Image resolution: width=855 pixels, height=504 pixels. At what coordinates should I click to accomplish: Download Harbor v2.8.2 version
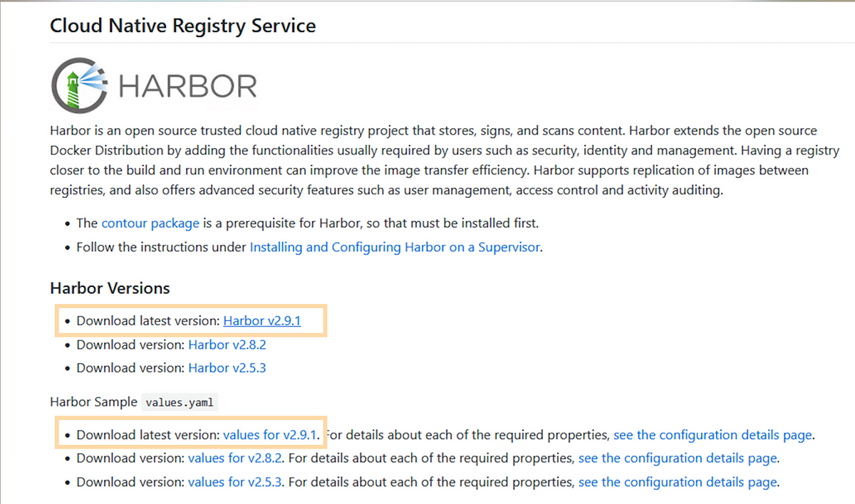tap(227, 345)
